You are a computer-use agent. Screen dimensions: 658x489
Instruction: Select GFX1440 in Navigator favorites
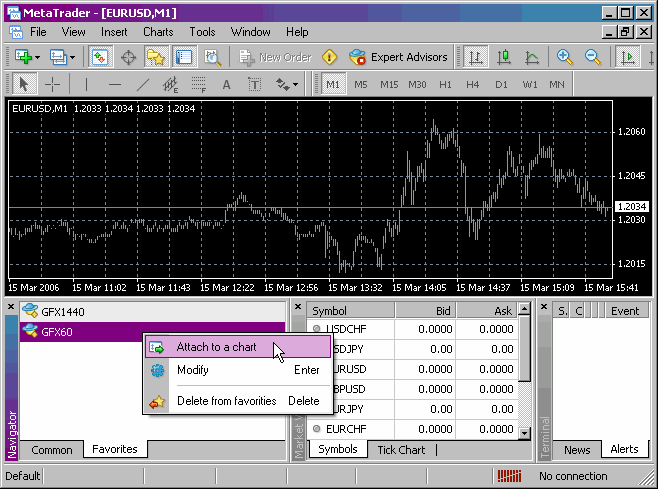(x=62, y=311)
